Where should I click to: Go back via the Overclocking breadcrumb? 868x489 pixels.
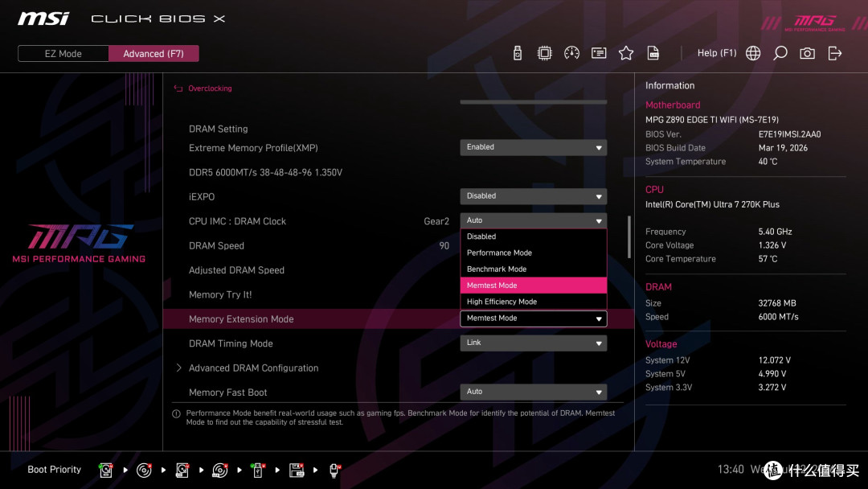tap(210, 88)
